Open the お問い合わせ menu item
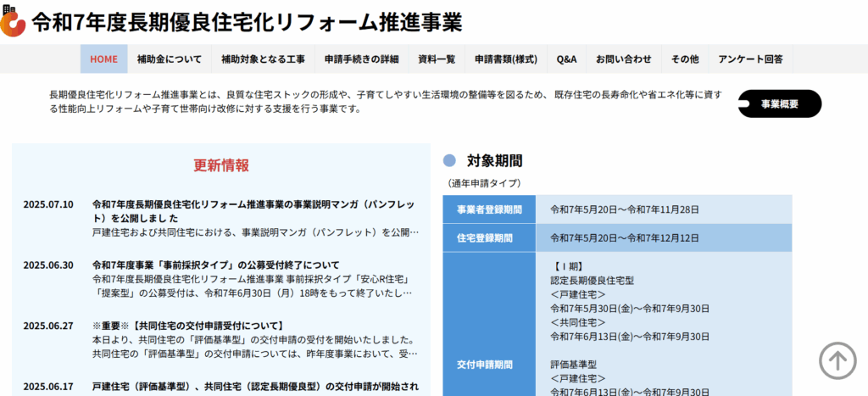 click(x=624, y=59)
